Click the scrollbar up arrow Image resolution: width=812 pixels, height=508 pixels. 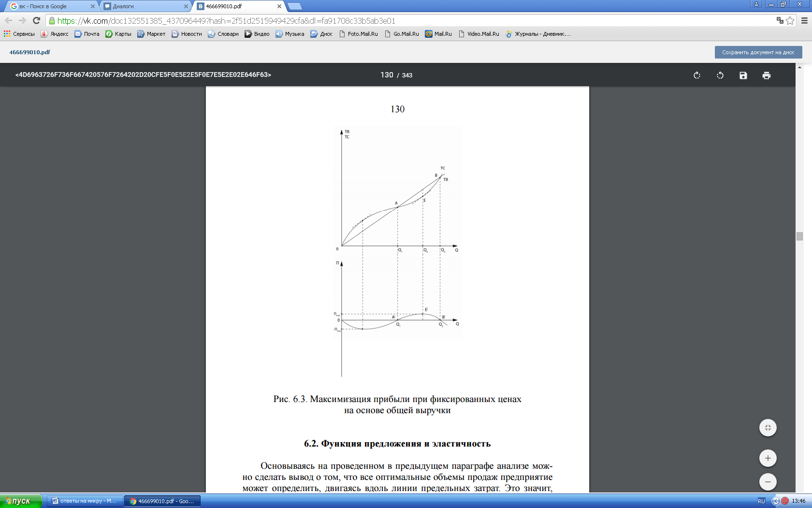[x=800, y=67]
